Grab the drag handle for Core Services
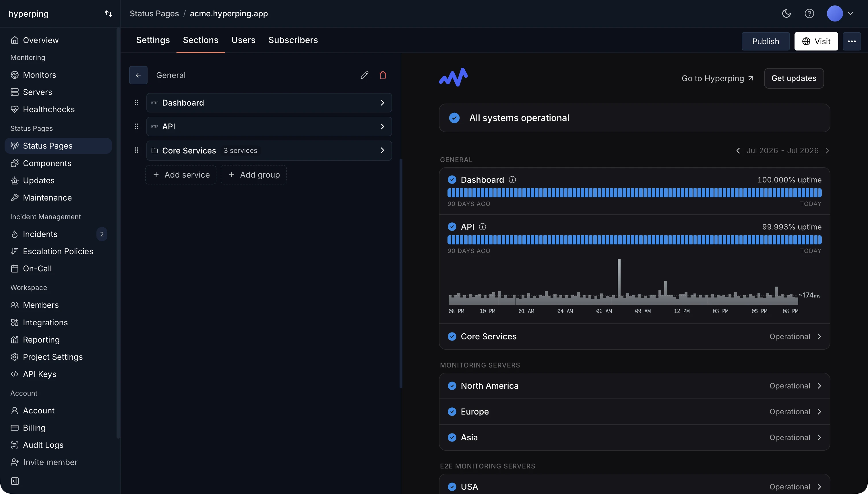This screenshot has height=494, width=868. click(136, 150)
